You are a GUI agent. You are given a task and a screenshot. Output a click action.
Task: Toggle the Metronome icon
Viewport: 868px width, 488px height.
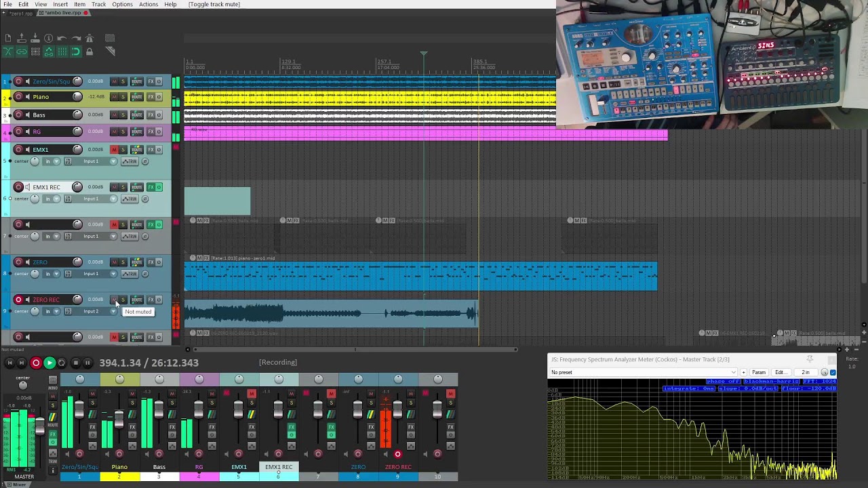tap(90, 39)
